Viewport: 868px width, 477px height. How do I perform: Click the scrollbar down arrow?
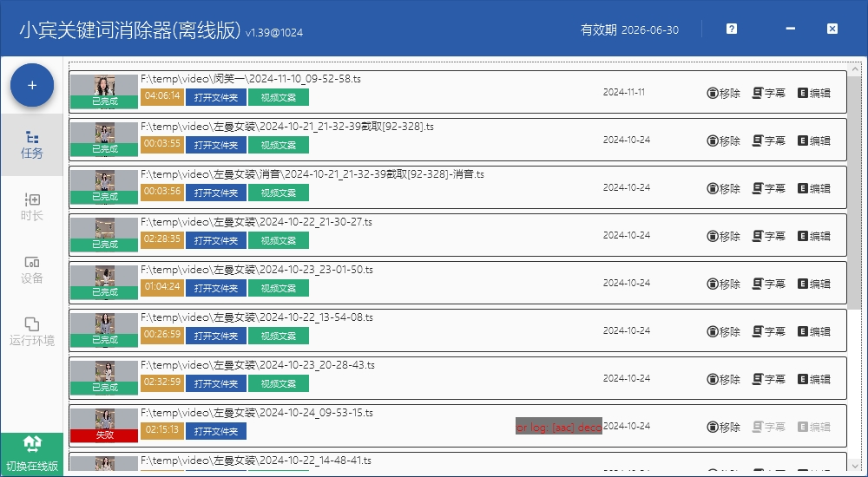pos(854,466)
